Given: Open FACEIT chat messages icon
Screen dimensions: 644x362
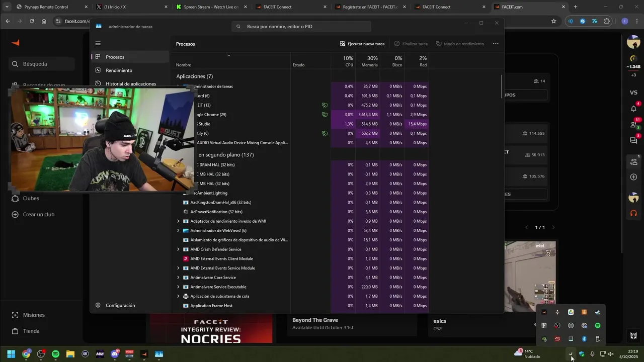Looking at the screenshot, I should [633, 140].
